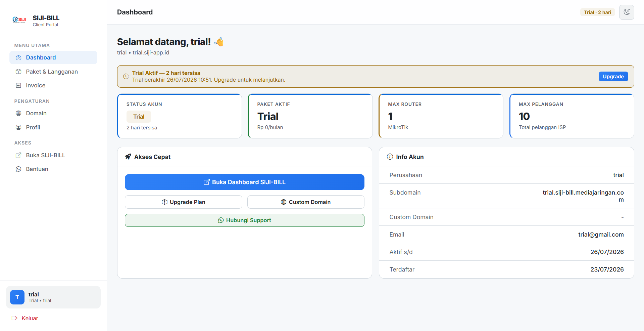
Task: Click the Paket Aktif "Trial" heading
Action: pyautogui.click(x=268, y=116)
